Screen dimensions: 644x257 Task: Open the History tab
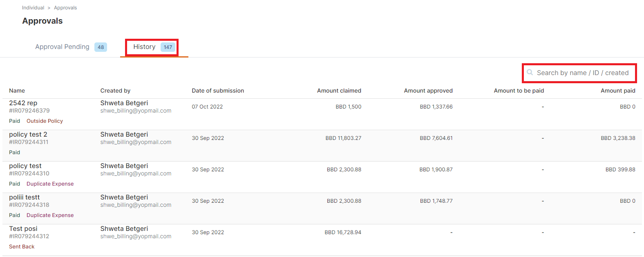point(144,47)
